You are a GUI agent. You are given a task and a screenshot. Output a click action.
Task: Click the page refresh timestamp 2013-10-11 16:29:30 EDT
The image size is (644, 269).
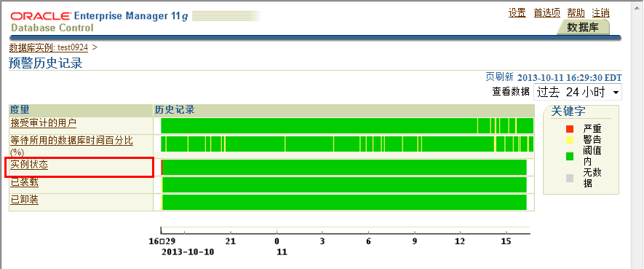[x=569, y=78]
